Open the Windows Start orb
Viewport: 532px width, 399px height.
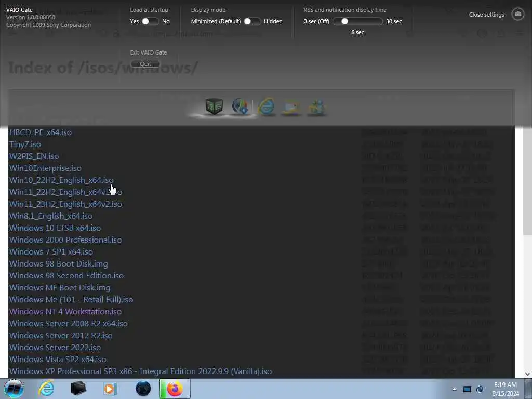click(x=14, y=389)
